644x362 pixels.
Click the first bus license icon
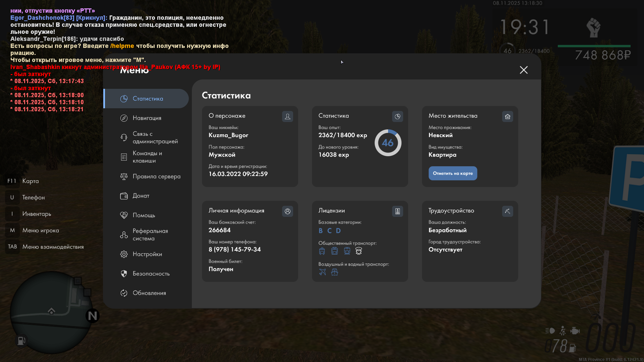pos(322,251)
